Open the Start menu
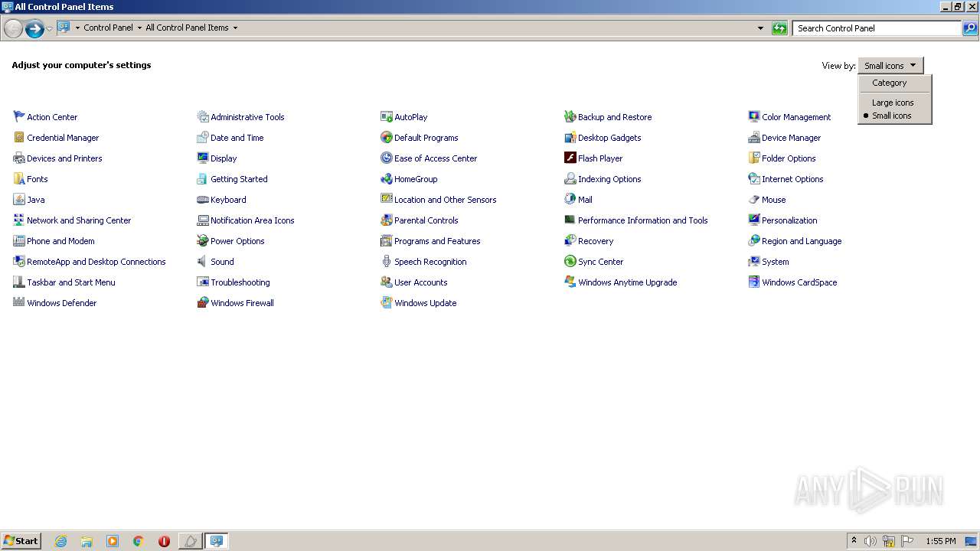The image size is (980, 551). [x=21, y=540]
